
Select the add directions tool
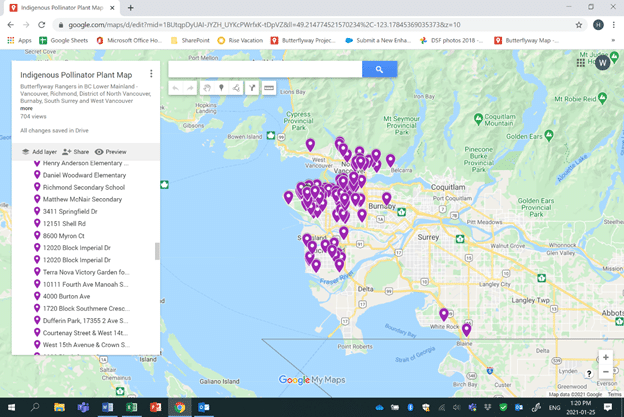(x=252, y=88)
